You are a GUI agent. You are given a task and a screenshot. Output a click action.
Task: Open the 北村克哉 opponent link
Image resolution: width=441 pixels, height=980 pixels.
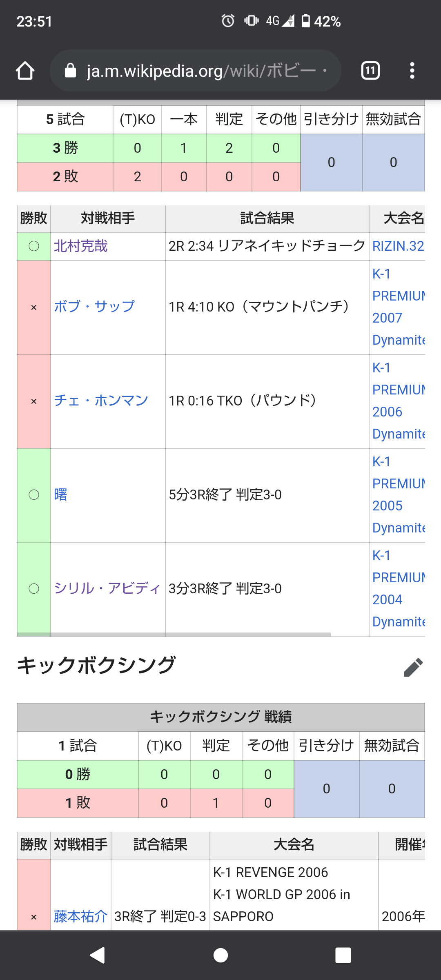(81, 246)
